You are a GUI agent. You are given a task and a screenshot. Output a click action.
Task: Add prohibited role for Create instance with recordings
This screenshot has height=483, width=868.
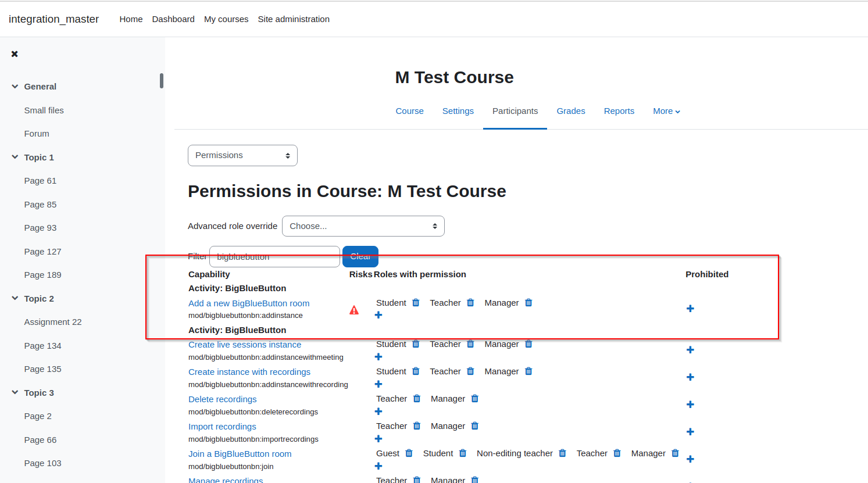coord(690,377)
